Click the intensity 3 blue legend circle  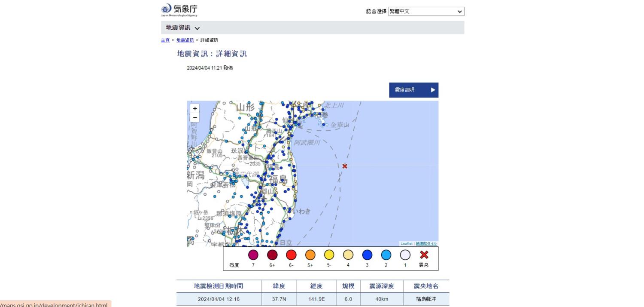[x=367, y=255]
